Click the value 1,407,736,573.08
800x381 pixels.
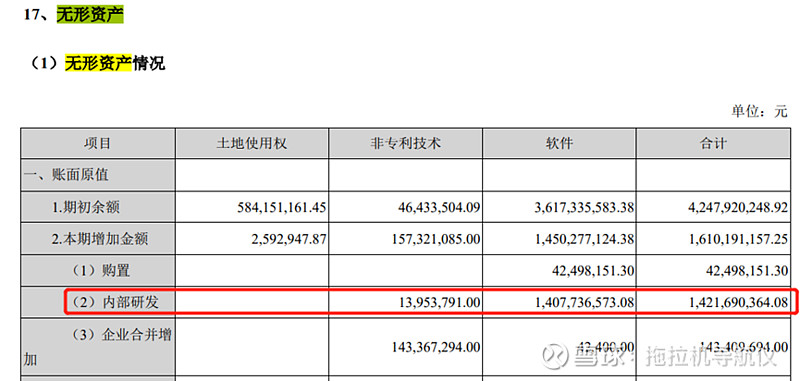pyautogui.click(x=585, y=302)
